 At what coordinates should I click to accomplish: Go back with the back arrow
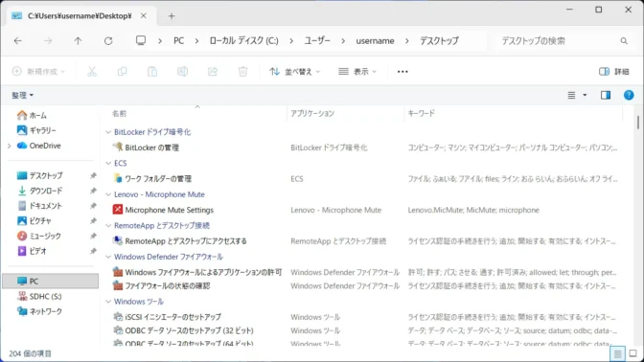tap(17, 40)
